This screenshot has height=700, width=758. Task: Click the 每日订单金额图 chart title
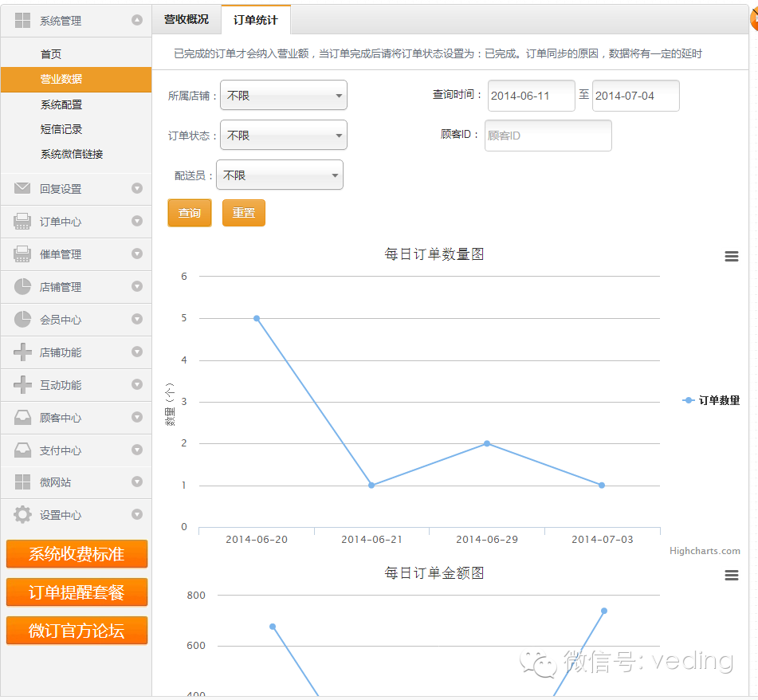[434, 573]
